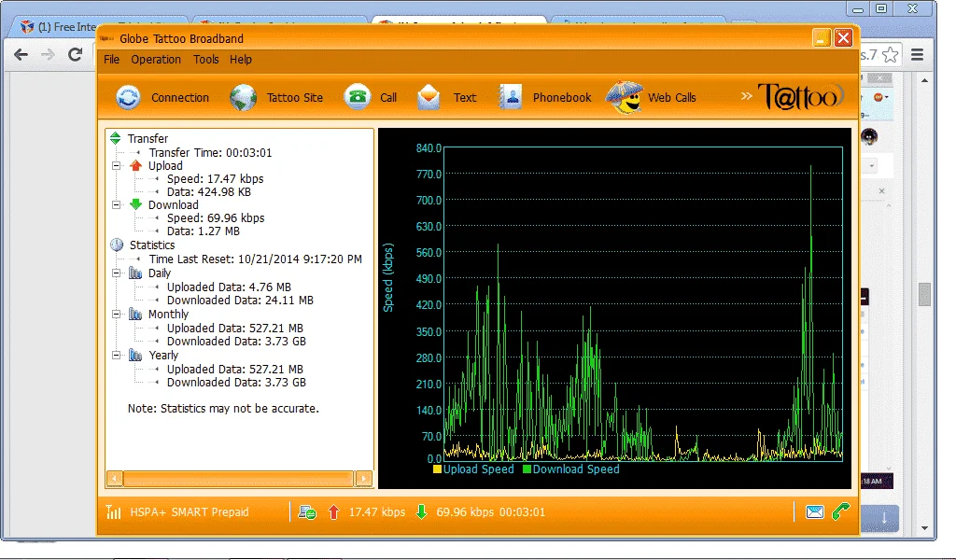
Task: Click the status bar green phone icon
Action: (841, 511)
